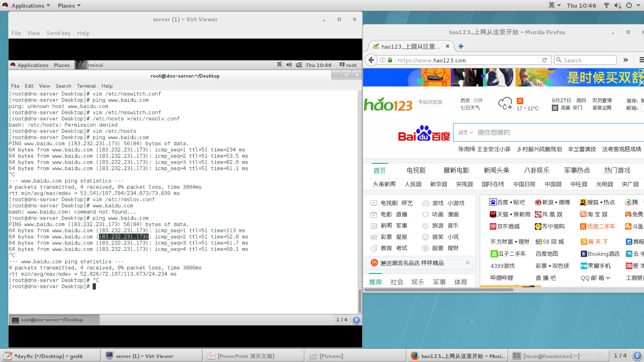Open Virt Viewer Help menu
This screenshot has height=362, width=644.
83,33
